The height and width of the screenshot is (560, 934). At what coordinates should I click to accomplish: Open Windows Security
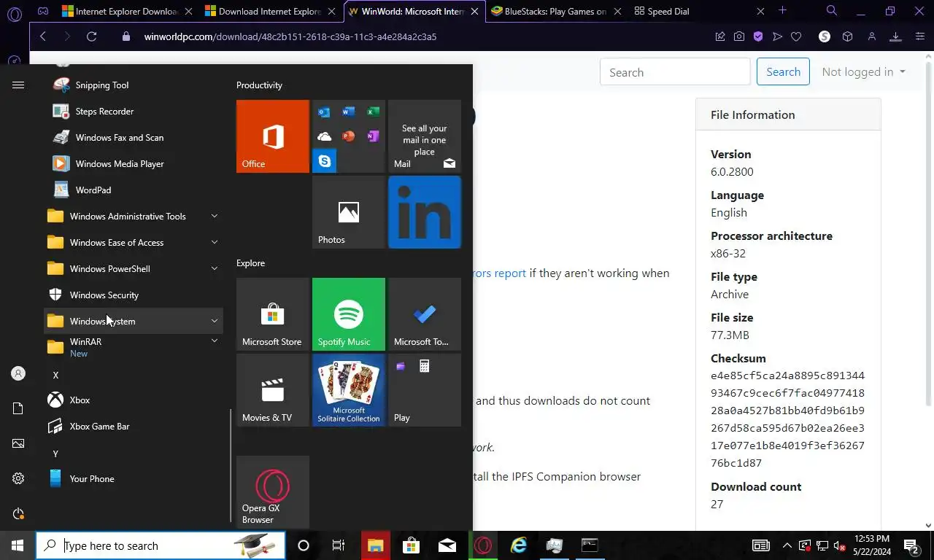[x=134, y=295]
